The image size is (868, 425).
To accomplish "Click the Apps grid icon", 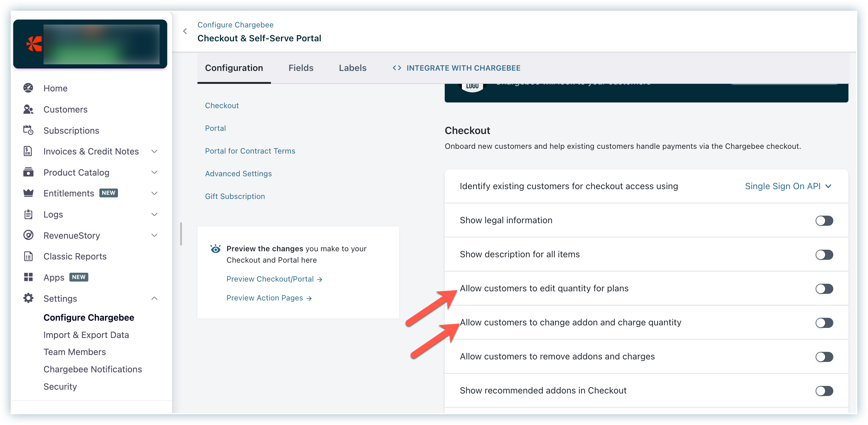I will coord(28,277).
